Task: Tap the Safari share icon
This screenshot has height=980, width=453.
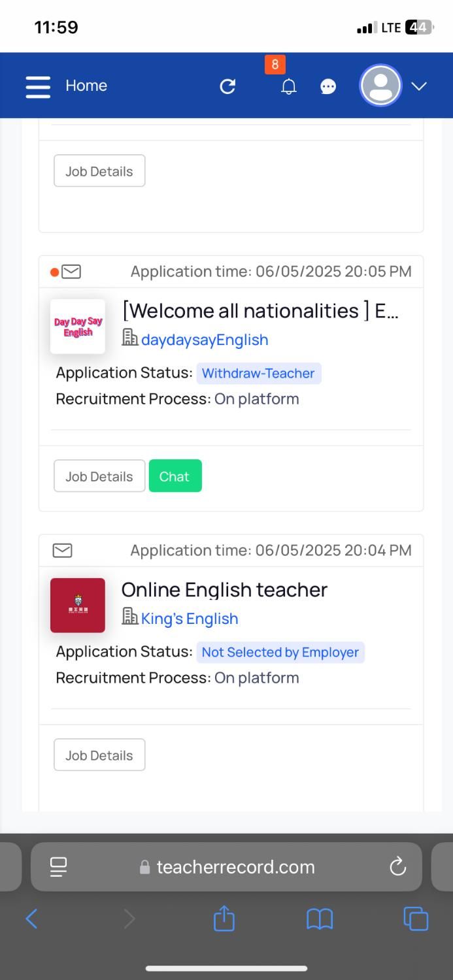Action: (224, 919)
